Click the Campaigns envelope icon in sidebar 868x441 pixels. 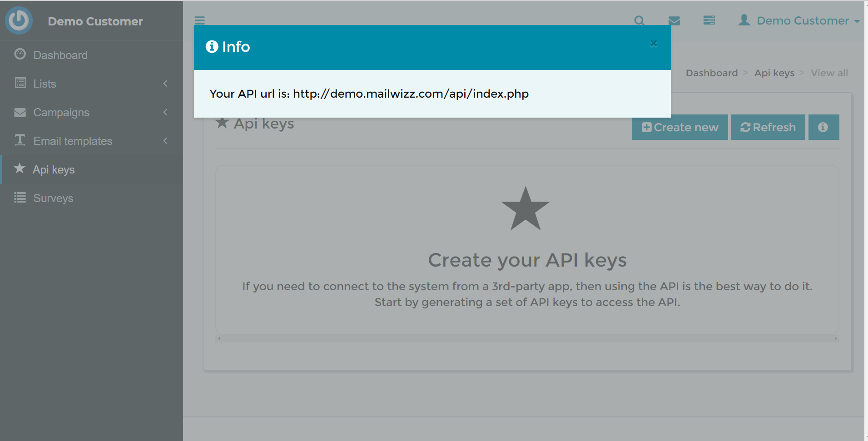20,112
